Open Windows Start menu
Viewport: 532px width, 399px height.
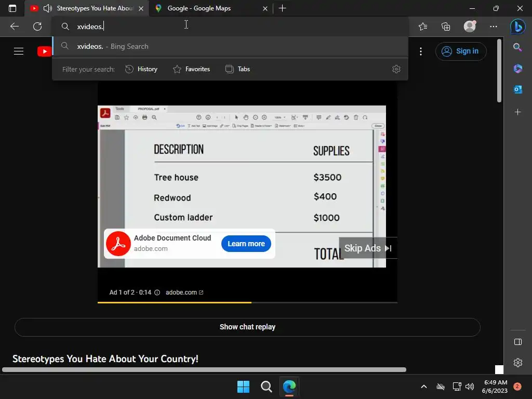click(243, 387)
